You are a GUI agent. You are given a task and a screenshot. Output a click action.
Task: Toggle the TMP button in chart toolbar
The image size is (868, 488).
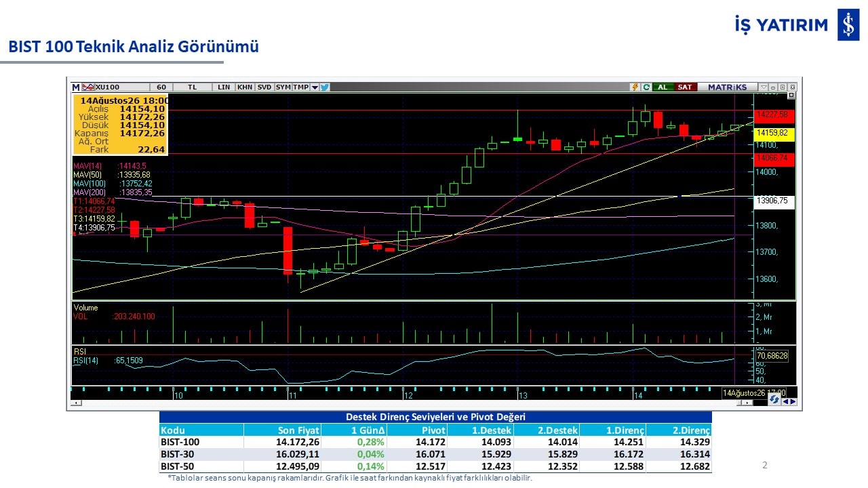[301, 87]
